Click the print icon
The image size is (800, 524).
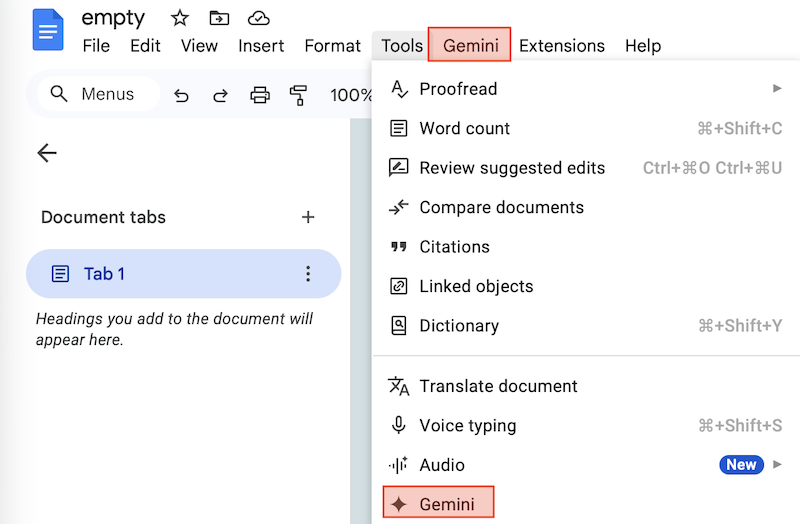(x=260, y=95)
